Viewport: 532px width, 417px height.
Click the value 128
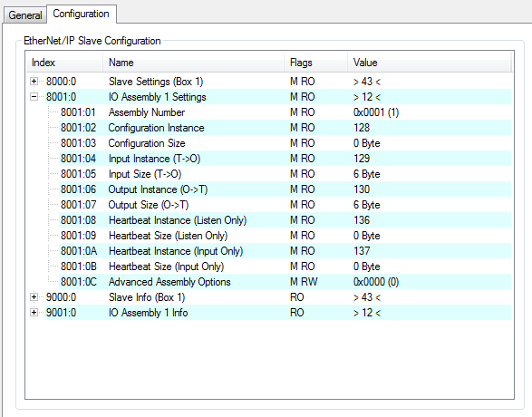pyautogui.click(x=362, y=128)
